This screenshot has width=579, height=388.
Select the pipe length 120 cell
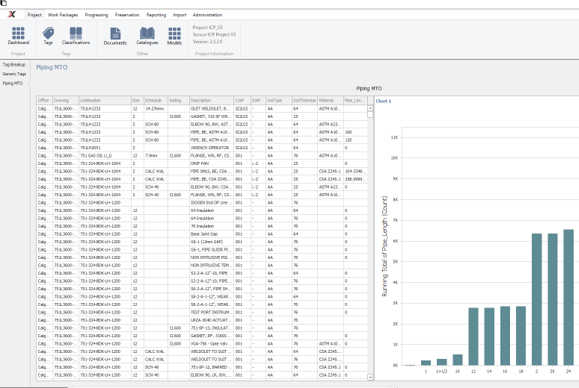[355, 140]
